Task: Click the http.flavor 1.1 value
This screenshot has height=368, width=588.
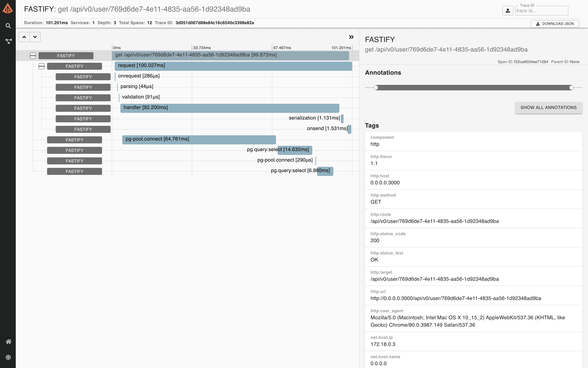Action: [x=374, y=163]
